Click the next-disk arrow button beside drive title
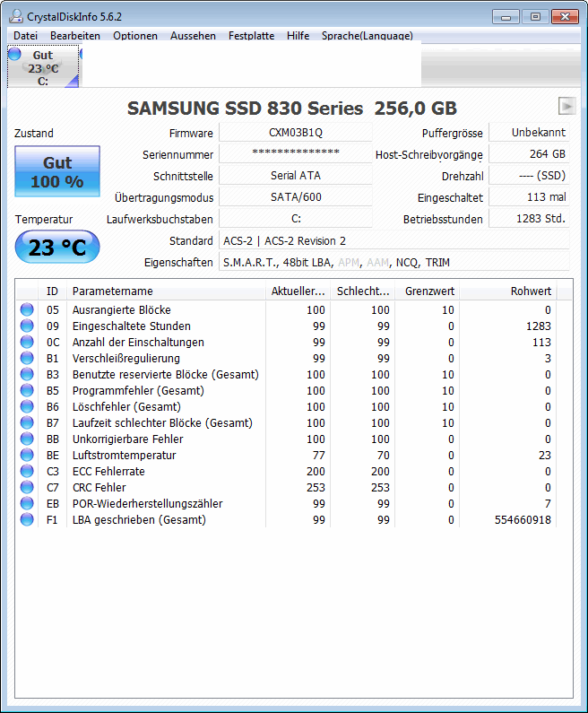The width and height of the screenshot is (588, 713). pos(566,106)
